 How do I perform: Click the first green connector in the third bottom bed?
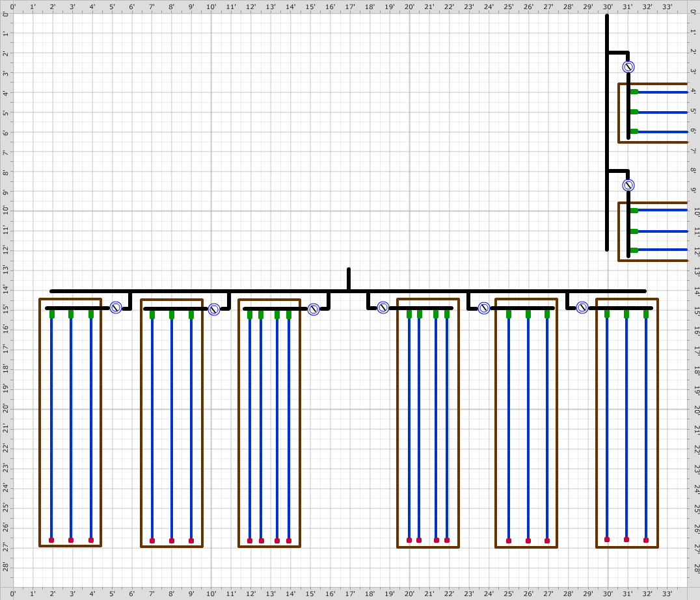coord(250,315)
